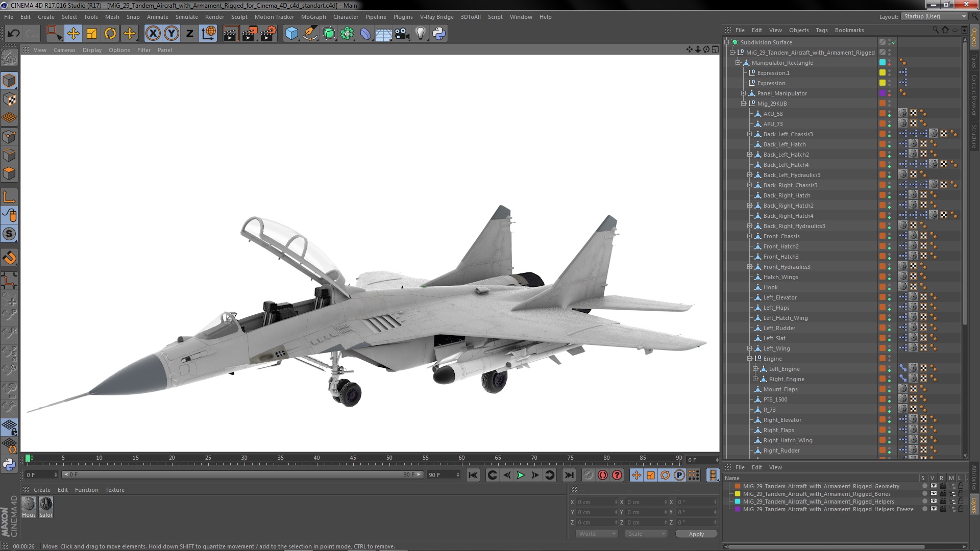Open the viewport Cameras menu
Viewport: 980px width, 551px height.
click(x=64, y=50)
